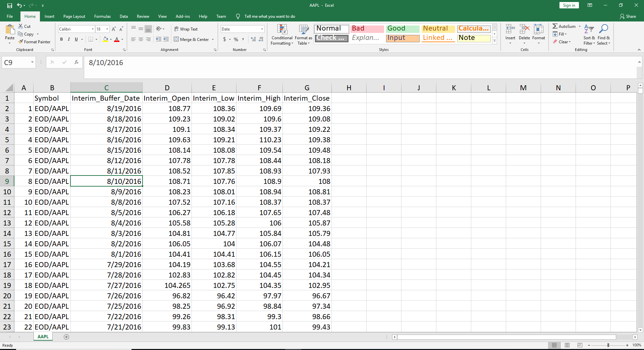Screen dimensions: 644x350
Task: Expand the cell styles gallery
Action: [494, 41]
